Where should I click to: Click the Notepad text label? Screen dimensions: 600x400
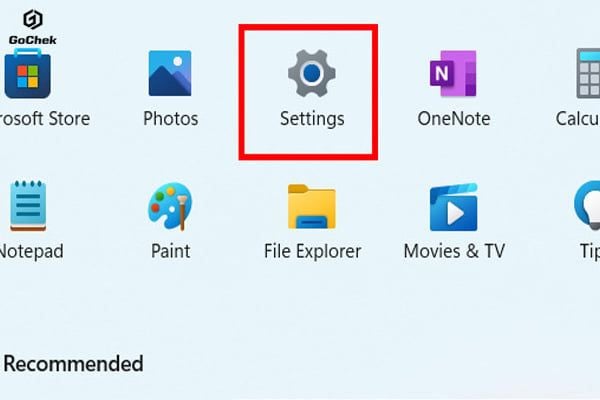click(31, 251)
